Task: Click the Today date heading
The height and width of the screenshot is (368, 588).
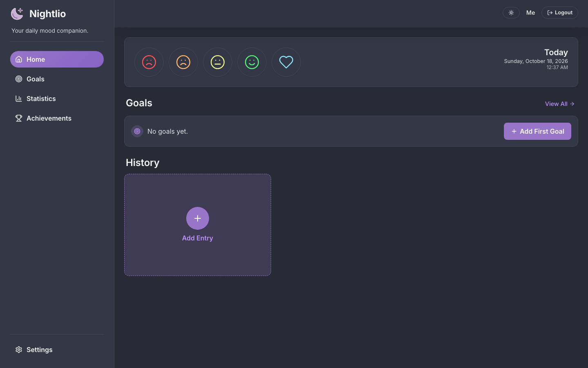Action: click(556, 52)
